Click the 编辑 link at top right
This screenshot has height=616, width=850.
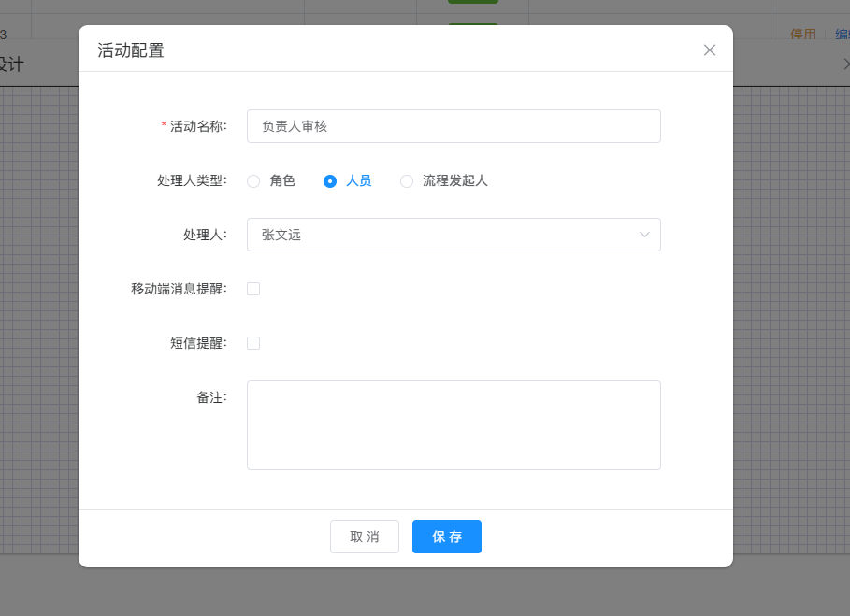point(842,34)
